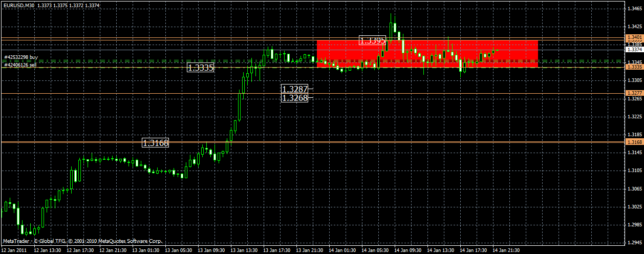
Task: Click the 14 Jan 01:30 time label
Action: click(342, 250)
